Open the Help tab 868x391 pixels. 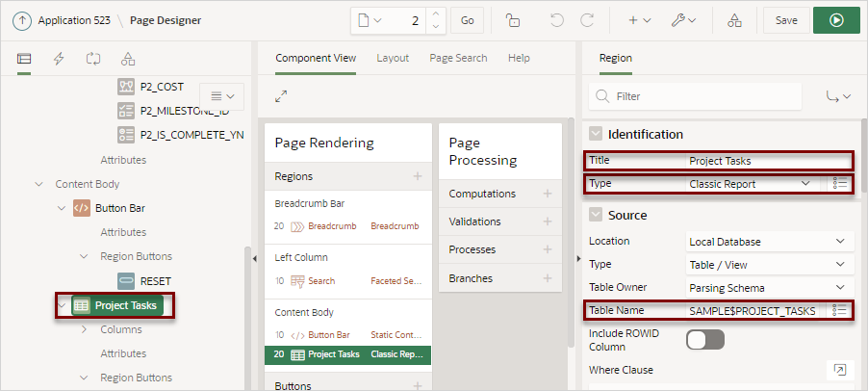coord(519,58)
